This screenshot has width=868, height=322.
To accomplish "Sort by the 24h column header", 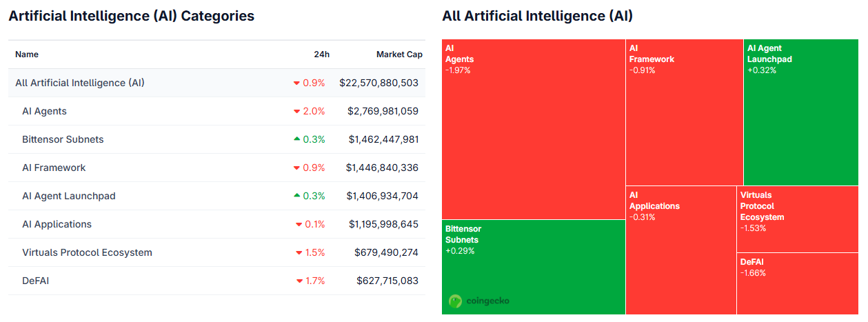I will (321, 54).
